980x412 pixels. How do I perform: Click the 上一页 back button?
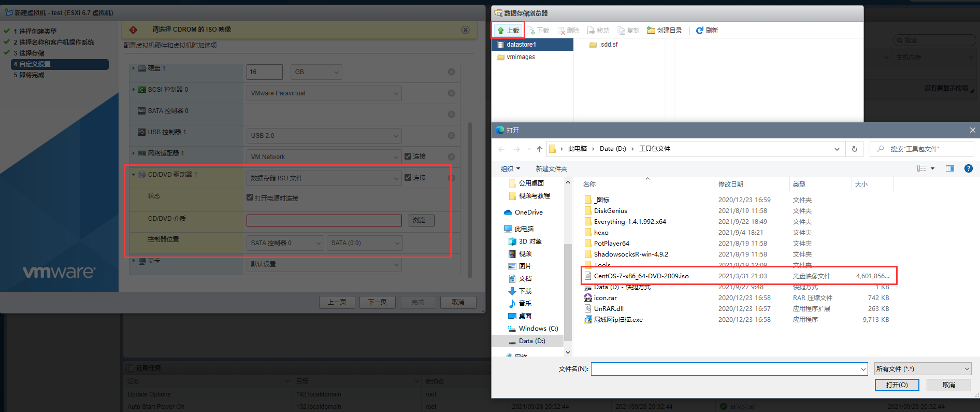[x=337, y=302]
